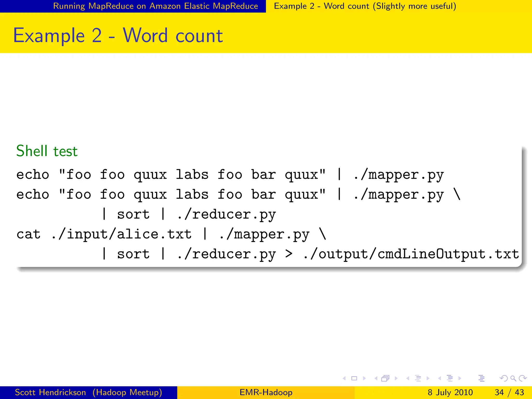Click the first sort | ./reducer.py line
Image resolution: width=532 pixels, height=399 pixels.
pos(188,215)
